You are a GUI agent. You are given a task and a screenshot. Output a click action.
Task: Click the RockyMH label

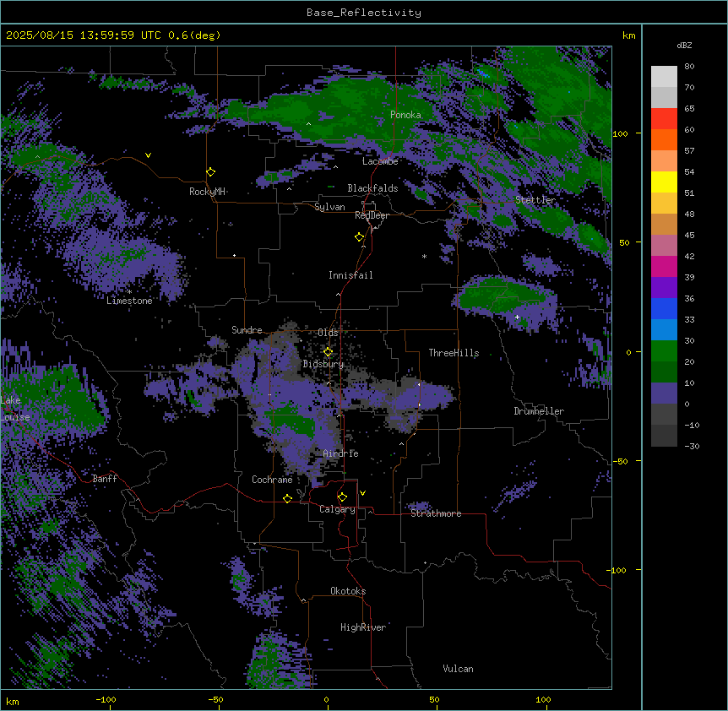[207, 192]
